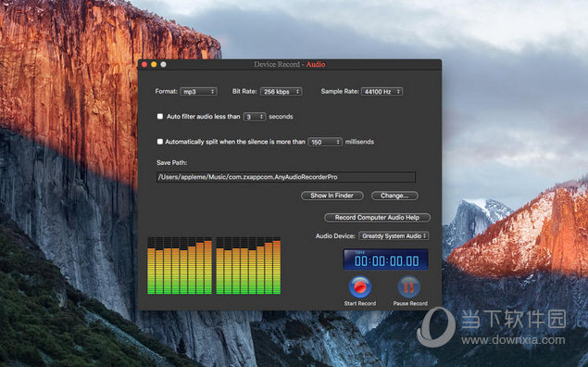The image size is (588, 367).
Task: Click the 'millisends' text
Action: point(359,142)
